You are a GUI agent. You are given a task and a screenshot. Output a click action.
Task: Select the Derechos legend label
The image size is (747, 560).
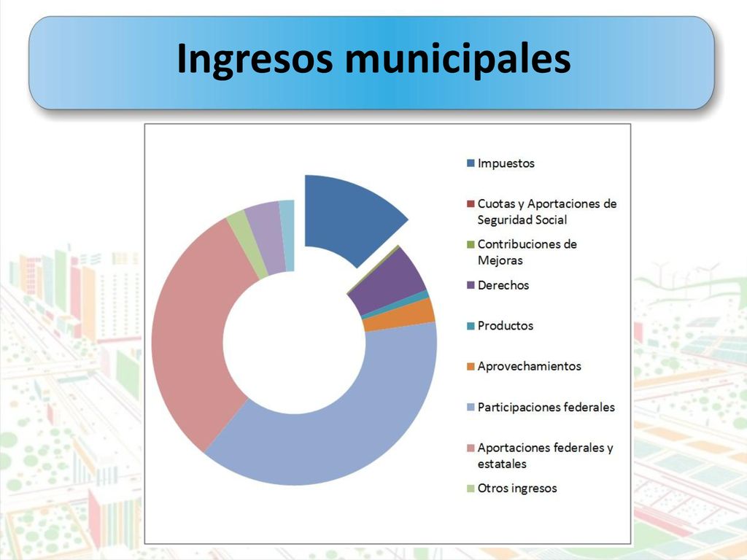coord(503,285)
